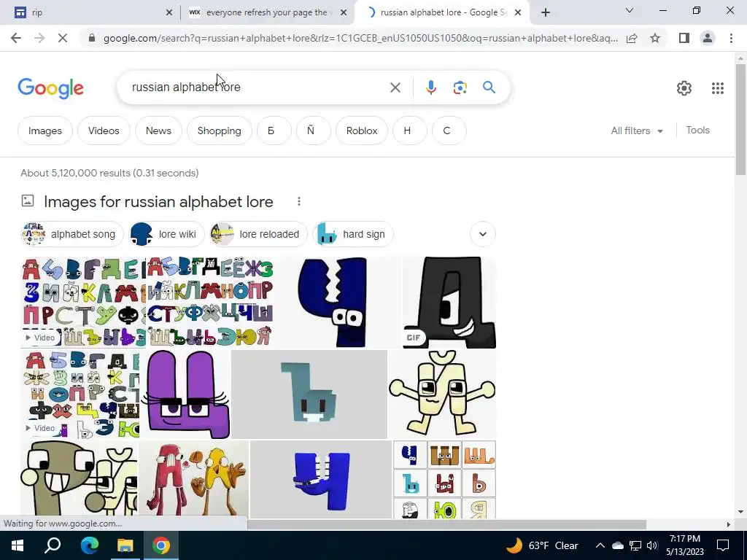
Task: Open black Д GIF thumbnail
Action: click(449, 303)
